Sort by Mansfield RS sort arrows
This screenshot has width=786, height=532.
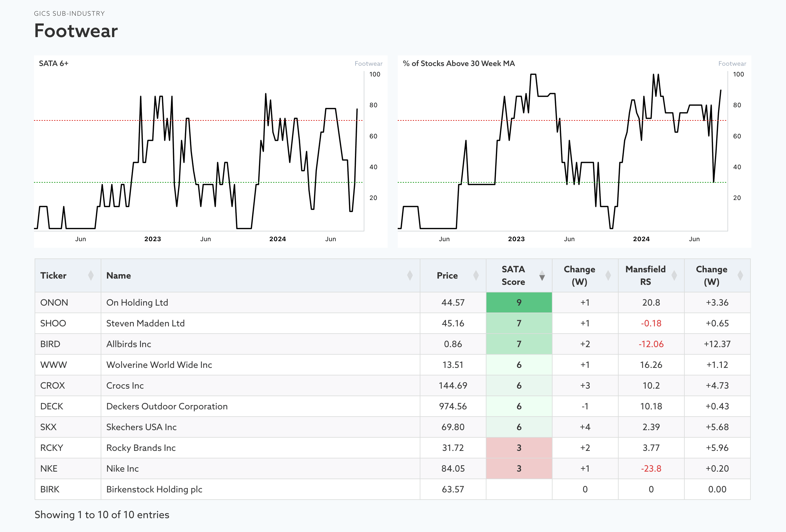[x=674, y=275]
